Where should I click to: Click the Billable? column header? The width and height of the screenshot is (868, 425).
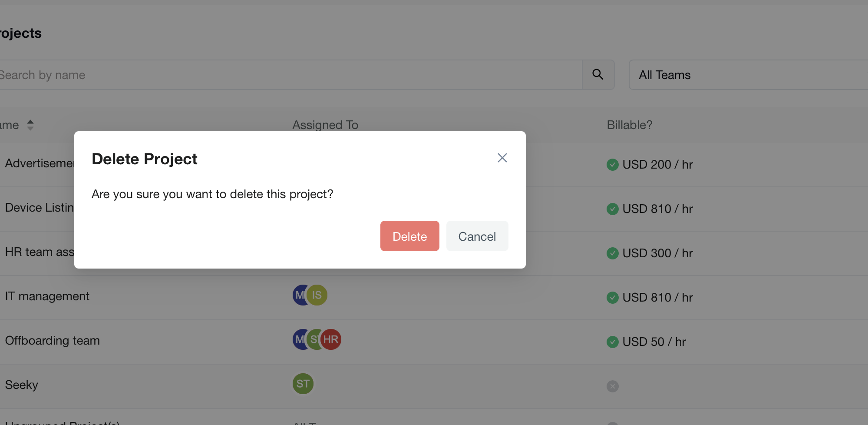tap(629, 125)
